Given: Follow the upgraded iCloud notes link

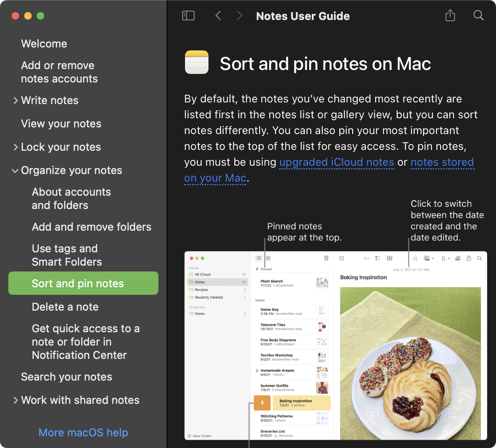Looking at the screenshot, I should [x=337, y=162].
